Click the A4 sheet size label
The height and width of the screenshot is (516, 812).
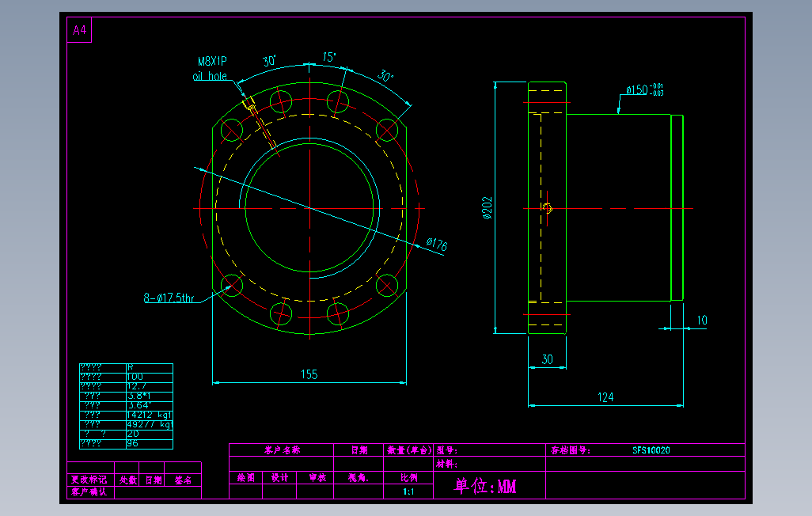pos(79,30)
